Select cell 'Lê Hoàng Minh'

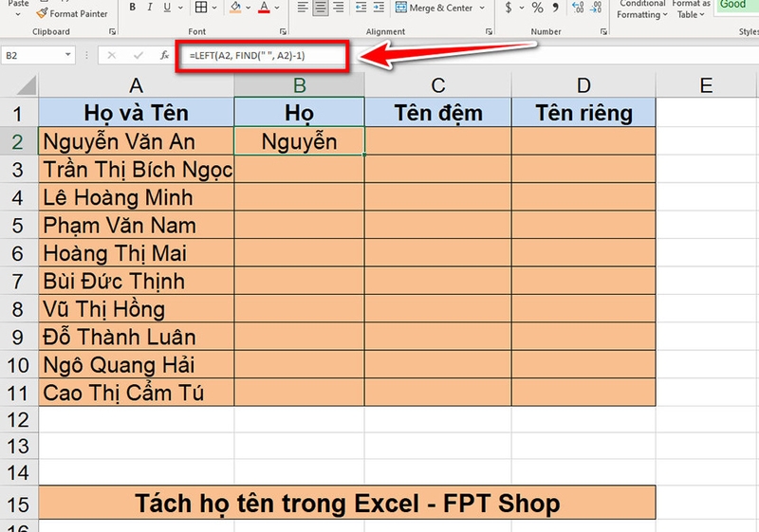click(137, 197)
